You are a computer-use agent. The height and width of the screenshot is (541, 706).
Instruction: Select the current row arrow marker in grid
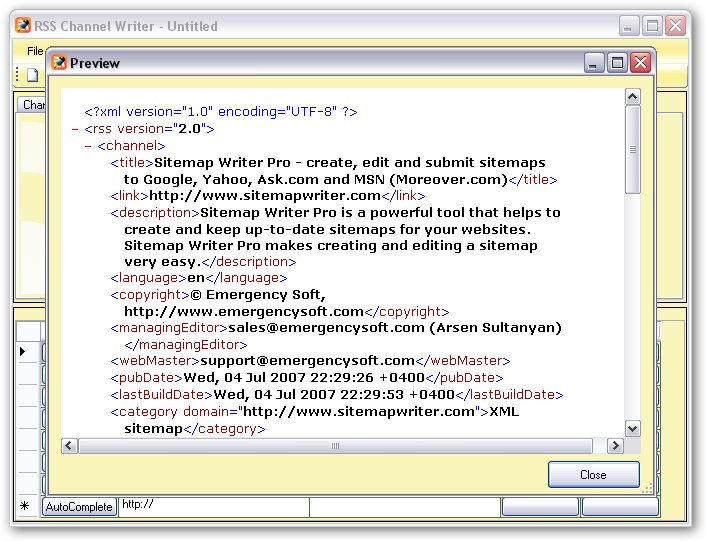click(23, 351)
